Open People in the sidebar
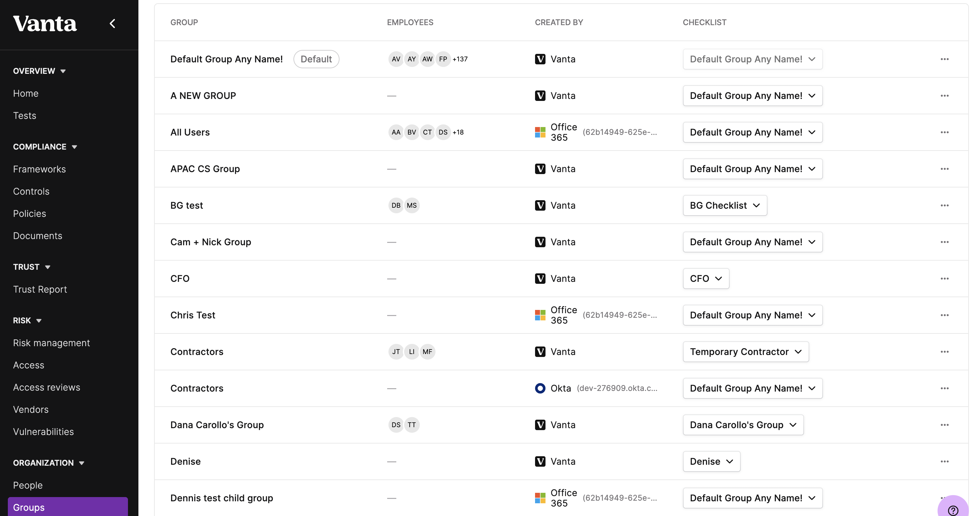This screenshot has width=980, height=516. point(28,486)
